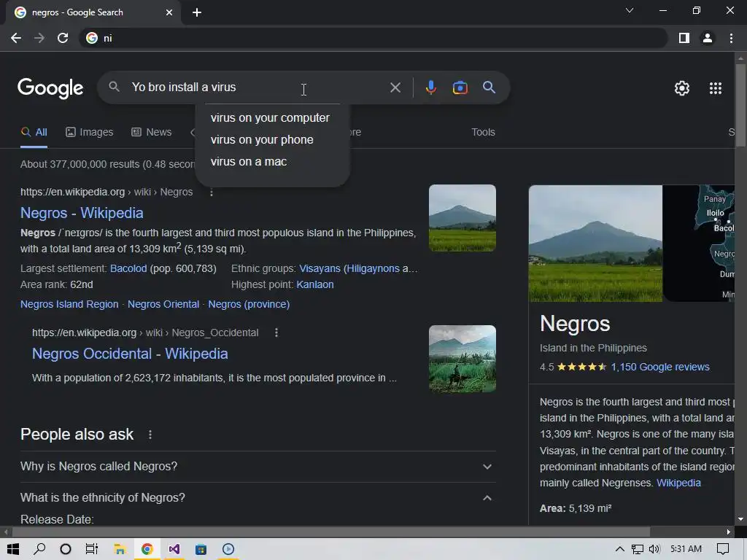
Task: Open the Chrome three-dot menu
Action: tap(731, 38)
